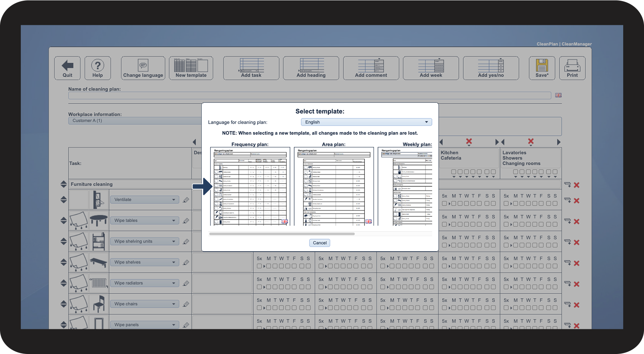This screenshot has height=354, width=644.
Task: Click the Print toolbar icon
Action: (x=572, y=66)
